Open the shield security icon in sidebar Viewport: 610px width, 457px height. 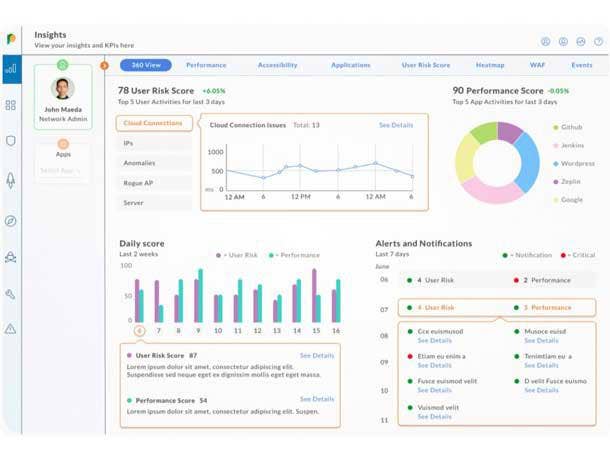click(11, 142)
